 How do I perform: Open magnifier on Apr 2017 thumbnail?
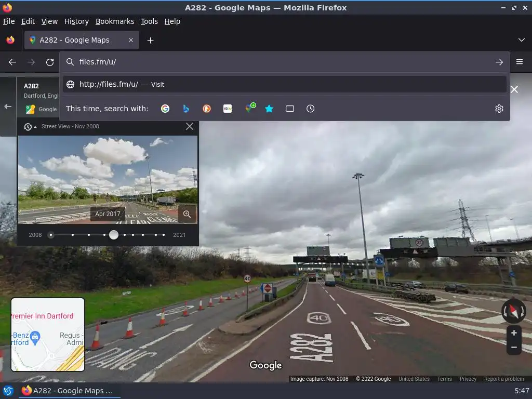tap(187, 214)
